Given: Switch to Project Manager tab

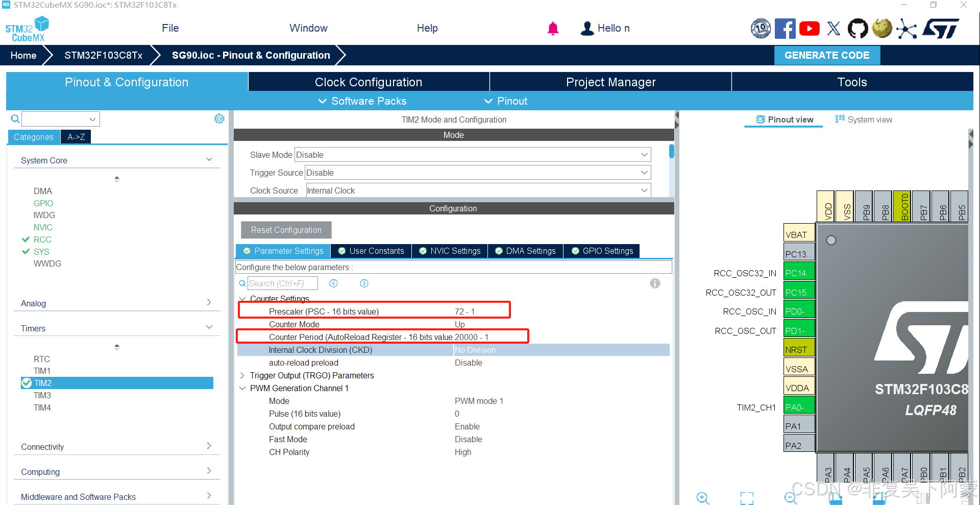Looking at the screenshot, I should point(610,82).
